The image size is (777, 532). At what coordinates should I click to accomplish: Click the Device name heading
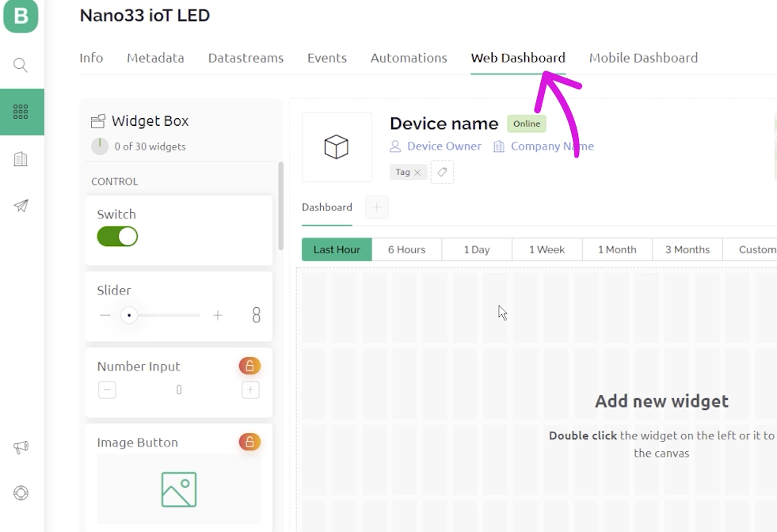(444, 123)
